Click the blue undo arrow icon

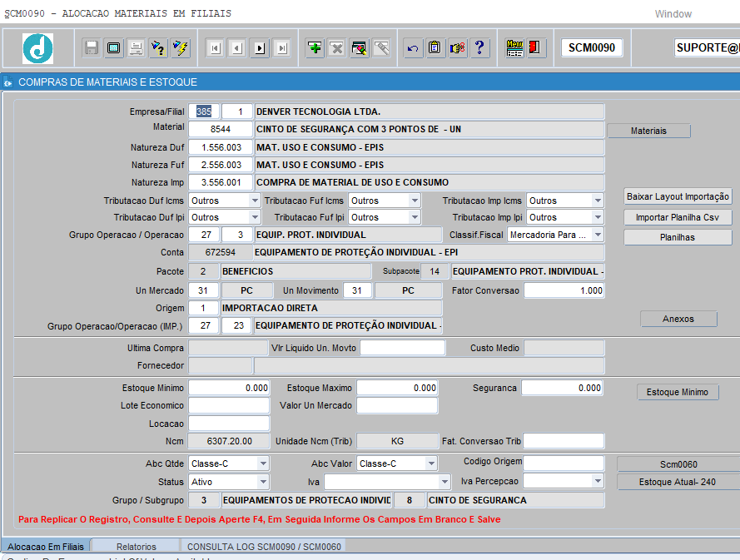click(413, 48)
